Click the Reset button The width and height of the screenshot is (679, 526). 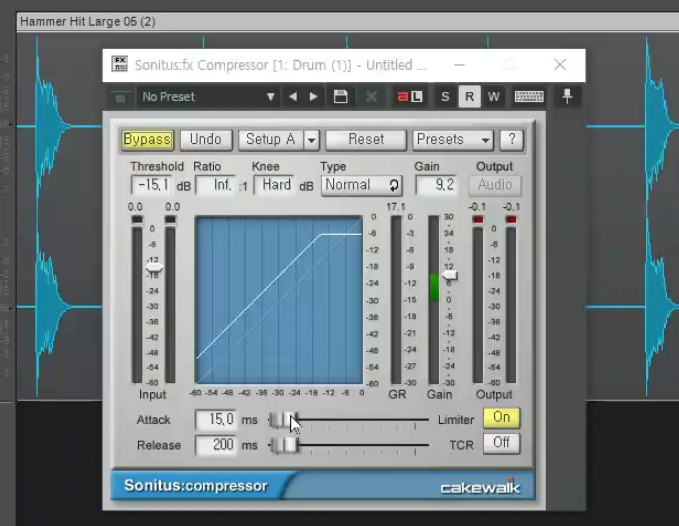(x=366, y=140)
